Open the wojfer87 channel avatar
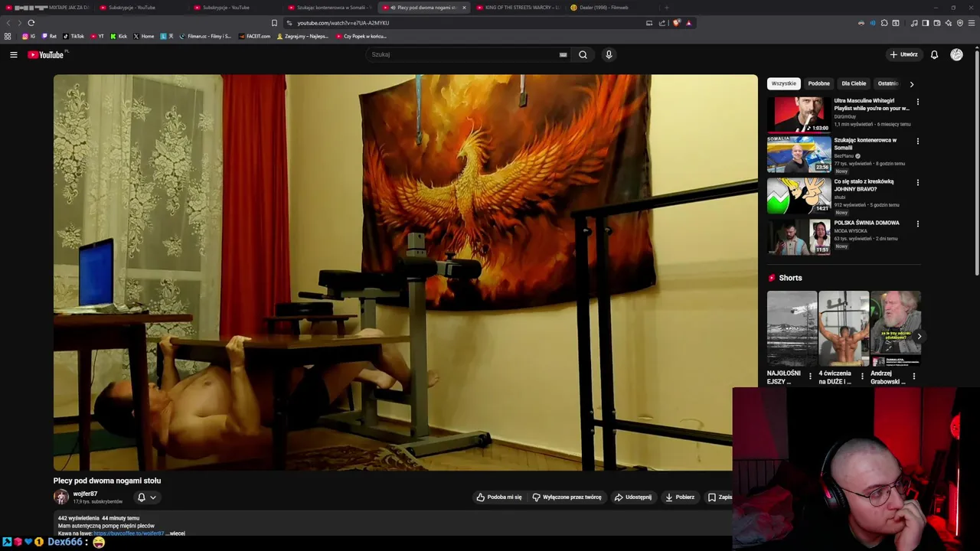980x551 pixels. [x=60, y=497]
